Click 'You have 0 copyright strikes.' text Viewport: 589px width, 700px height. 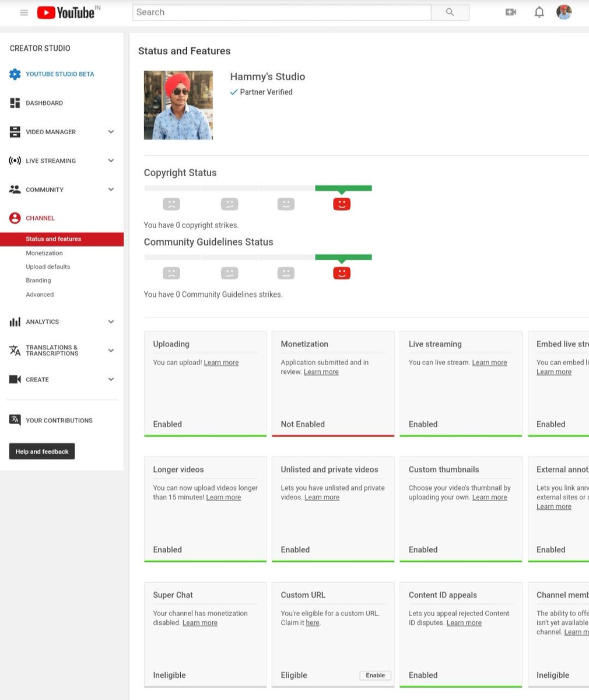click(191, 225)
